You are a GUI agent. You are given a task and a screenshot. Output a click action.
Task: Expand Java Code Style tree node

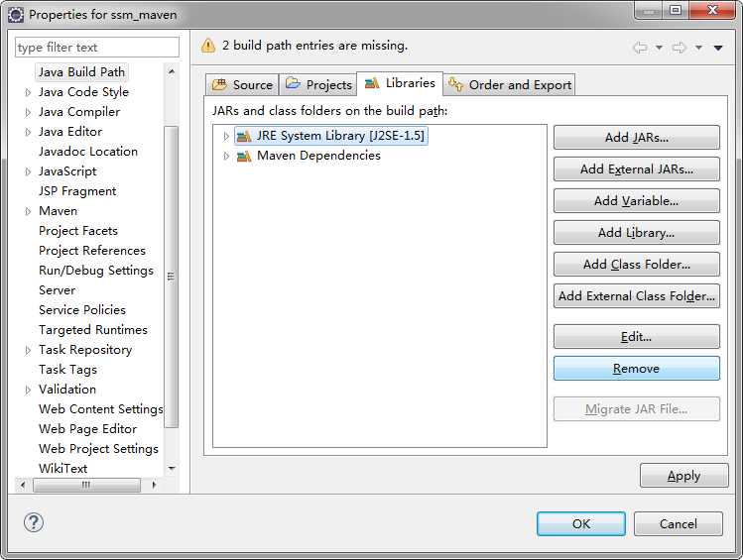pyautogui.click(x=28, y=92)
